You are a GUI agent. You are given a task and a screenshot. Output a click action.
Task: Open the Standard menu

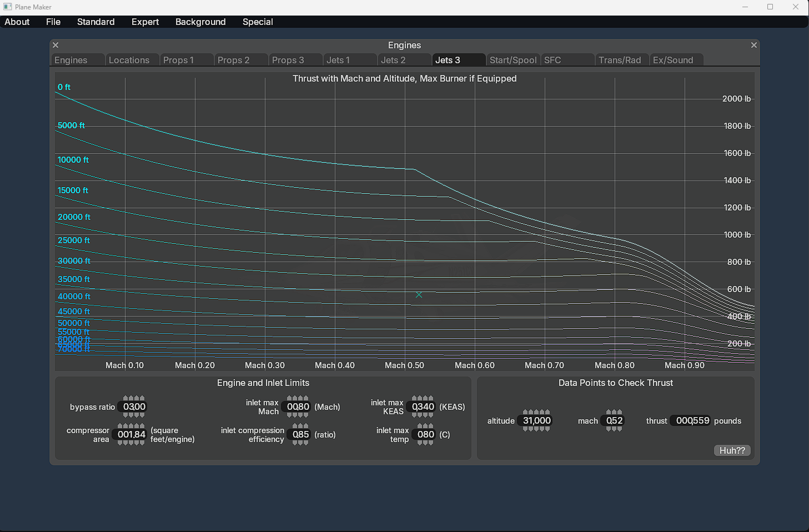pos(96,22)
